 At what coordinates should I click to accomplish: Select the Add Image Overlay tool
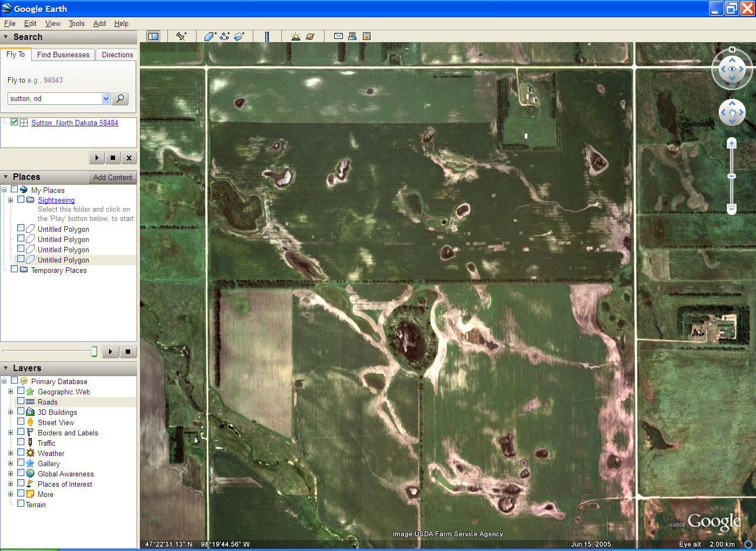pos(239,36)
